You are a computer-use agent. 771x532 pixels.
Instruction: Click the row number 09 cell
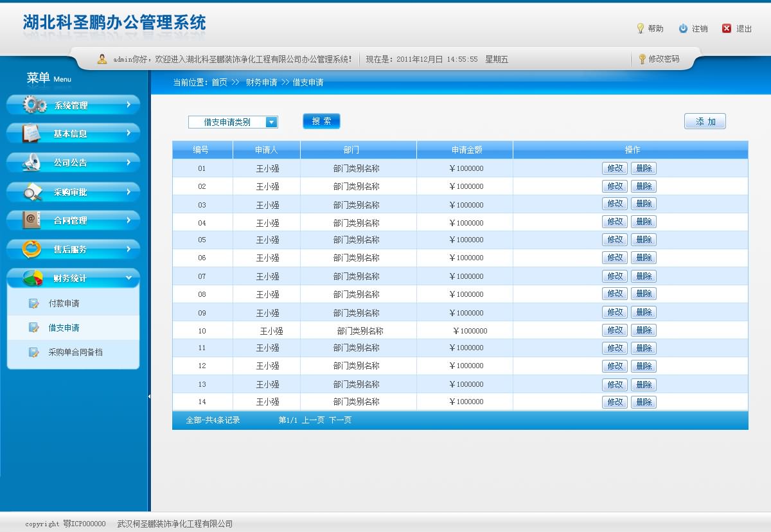point(202,313)
